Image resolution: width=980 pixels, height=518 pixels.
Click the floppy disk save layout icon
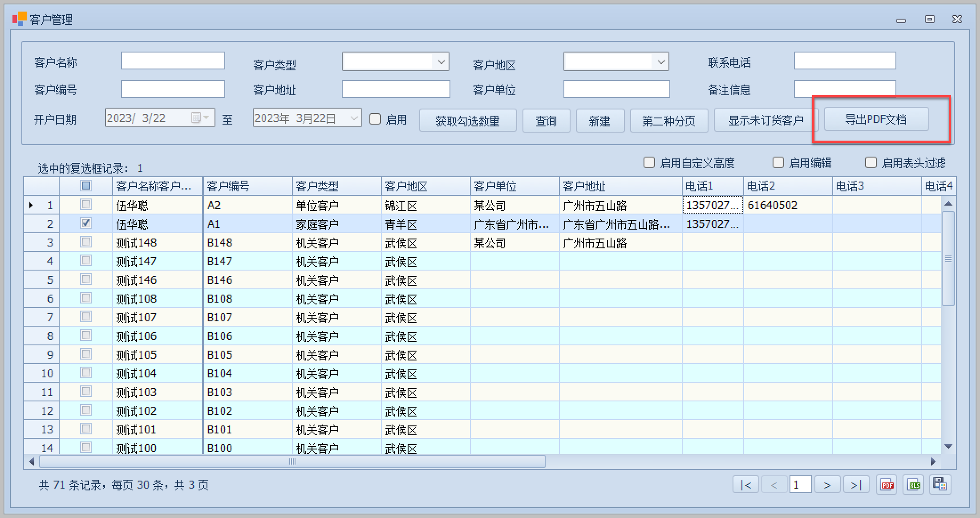pyautogui.click(x=940, y=485)
